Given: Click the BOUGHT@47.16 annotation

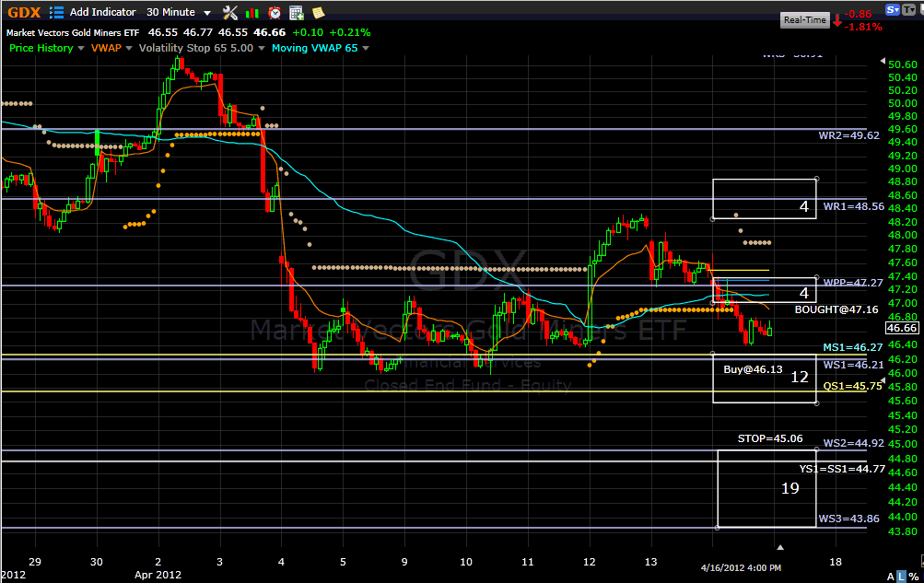Looking at the screenshot, I should point(836,309).
